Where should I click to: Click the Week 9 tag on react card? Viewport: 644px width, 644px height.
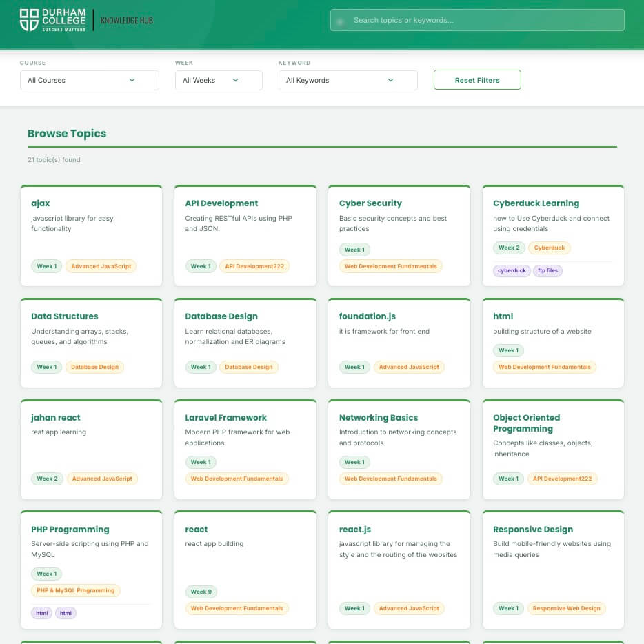201,592
